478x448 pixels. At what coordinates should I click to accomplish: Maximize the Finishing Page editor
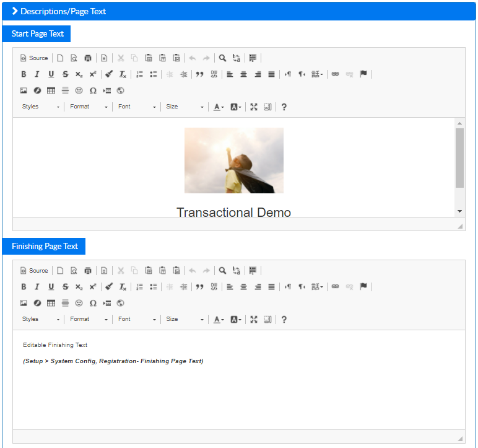point(254,320)
